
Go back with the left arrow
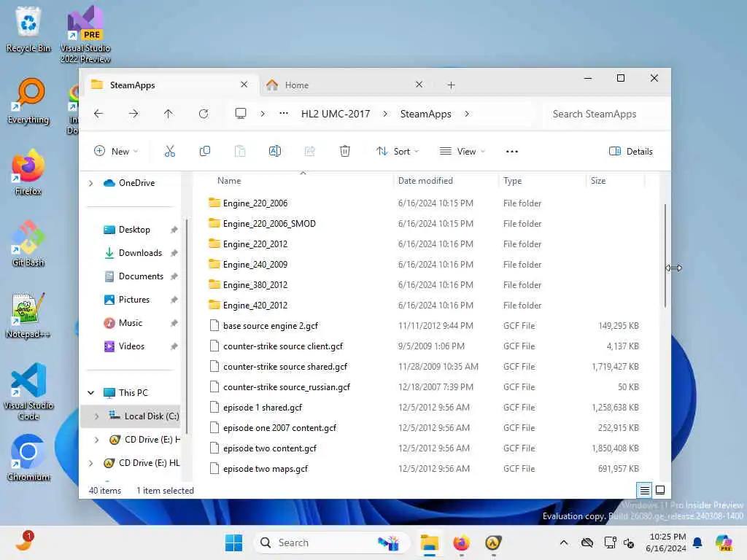point(98,114)
